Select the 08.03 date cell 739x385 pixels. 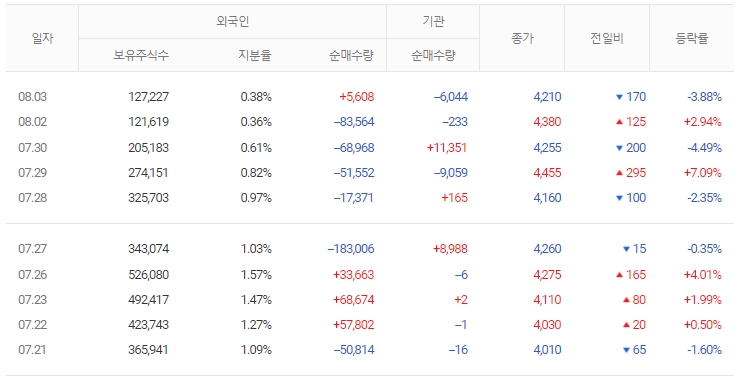pyautogui.click(x=33, y=97)
